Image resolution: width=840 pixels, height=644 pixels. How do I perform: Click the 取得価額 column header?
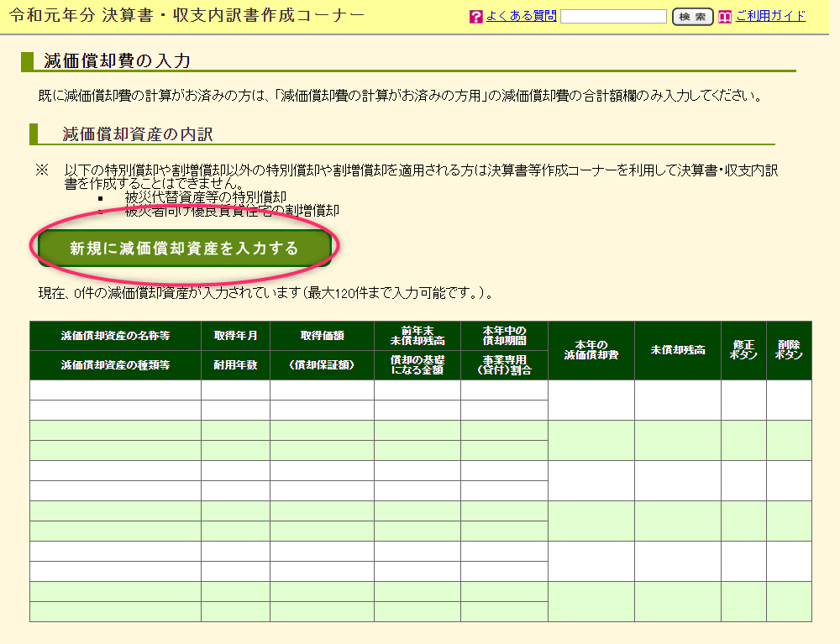point(322,336)
